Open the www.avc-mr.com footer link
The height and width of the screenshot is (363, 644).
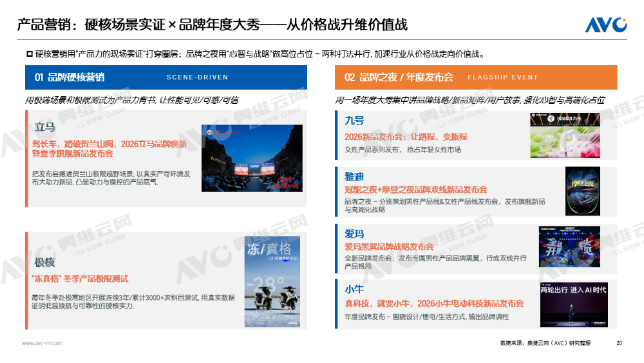click(43, 343)
